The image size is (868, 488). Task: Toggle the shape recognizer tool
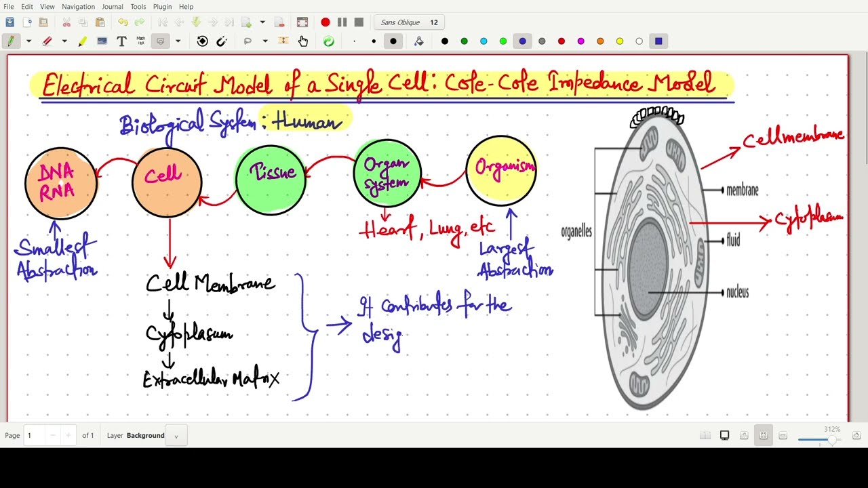tap(160, 41)
